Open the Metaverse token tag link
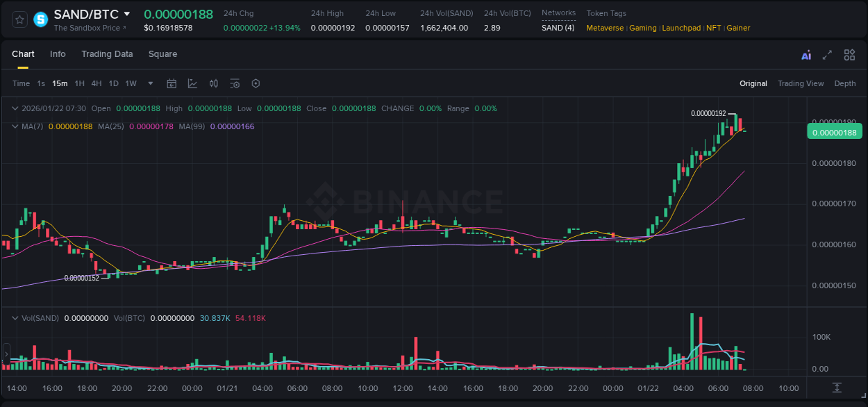Screen dimensions: 868x407 click(x=605, y=28)
